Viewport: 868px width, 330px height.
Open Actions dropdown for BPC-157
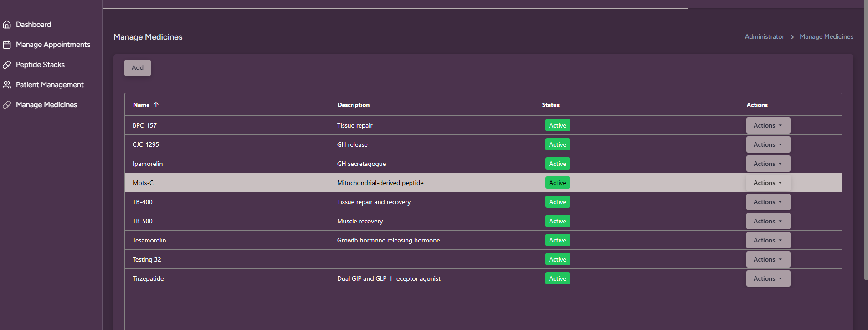click(768, 125)
